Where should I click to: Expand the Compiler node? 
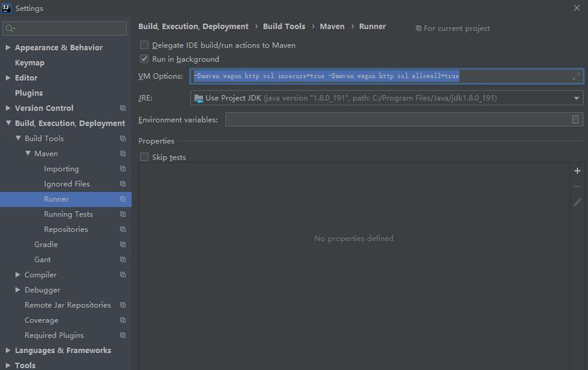[18, 275]
